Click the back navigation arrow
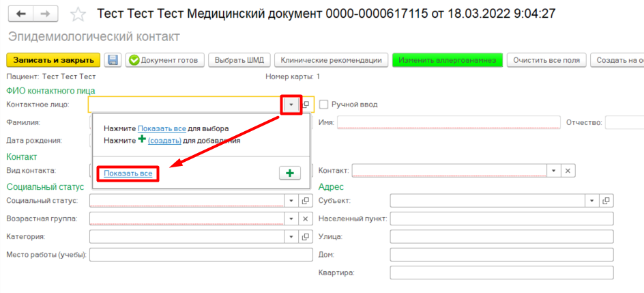 point(21,14)
